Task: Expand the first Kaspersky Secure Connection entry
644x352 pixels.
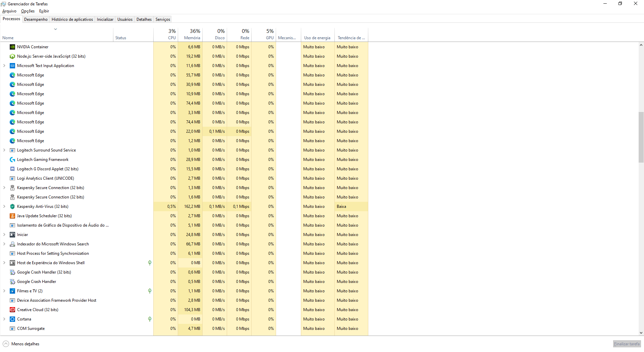Action: point(4,188)
